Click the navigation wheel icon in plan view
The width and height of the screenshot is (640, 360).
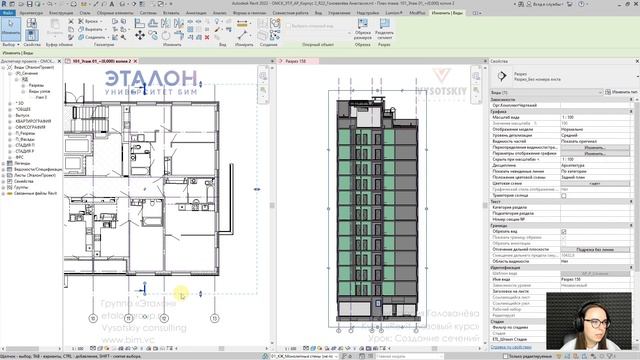click(263, 76)
